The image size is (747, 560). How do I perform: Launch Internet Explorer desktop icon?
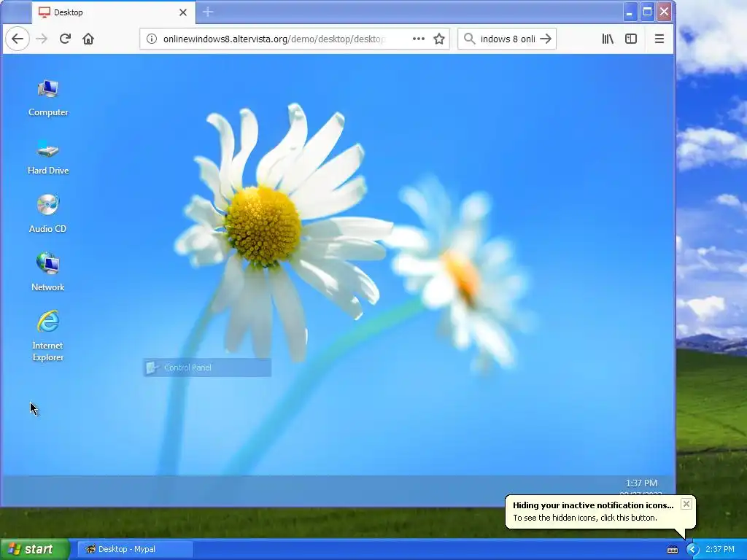pos(47,335)
